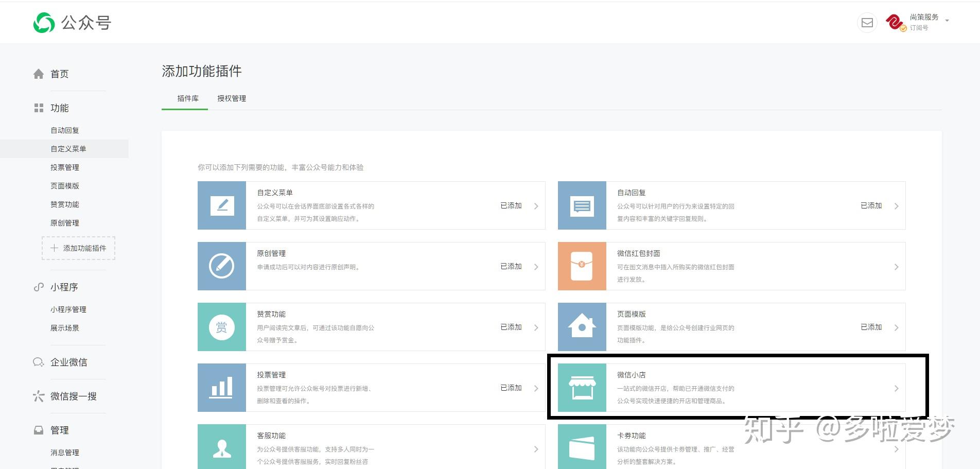Image resolution: width=980 pixels, height=469 pixels.
Task: Switch to the 授权管理 tab
Action: click(232, 98)
